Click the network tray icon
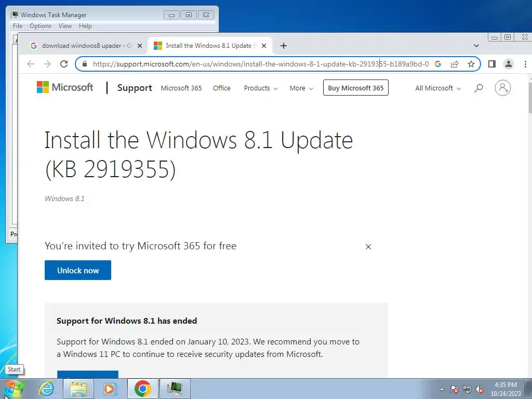The width and height of the screenshot is (532, 399). pyautogui.click(x=467, y=389)
